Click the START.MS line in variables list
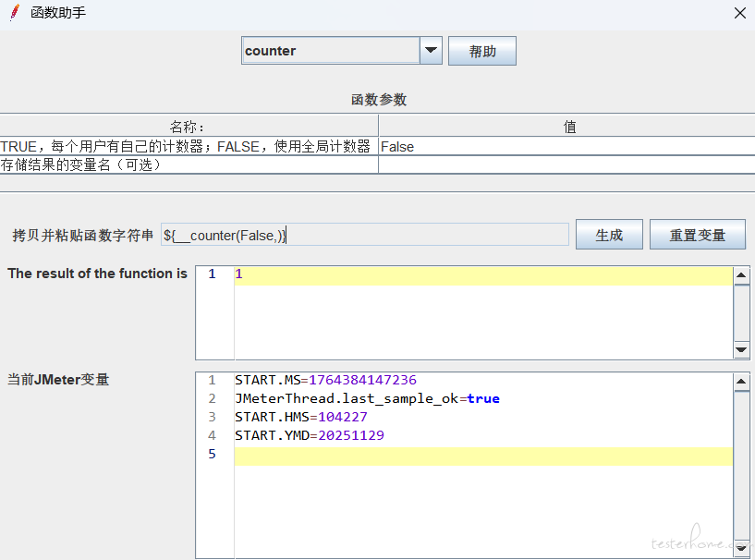The image size is (755, 560). point(325,380)
